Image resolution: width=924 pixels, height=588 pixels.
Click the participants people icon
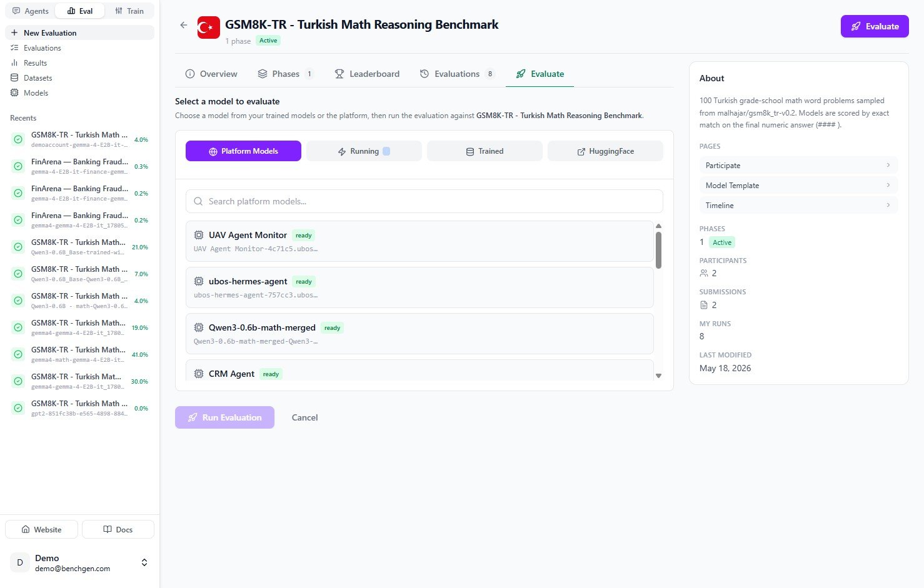[704, 273]
